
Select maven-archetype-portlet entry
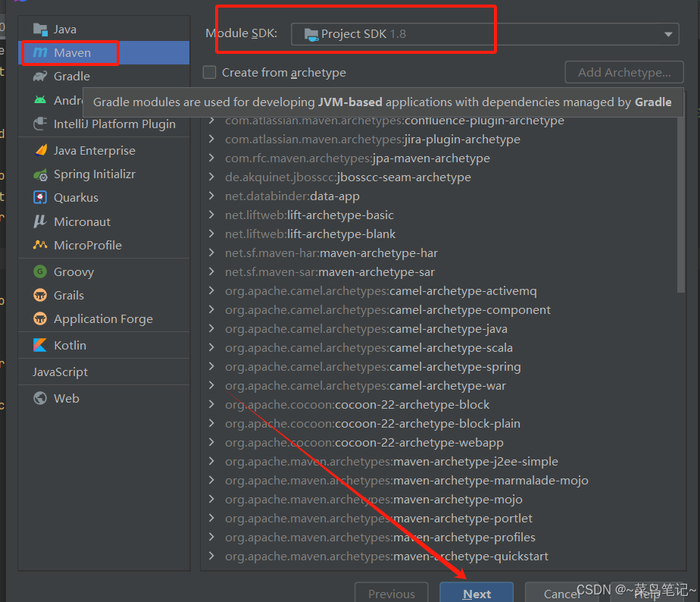(379, 518)
